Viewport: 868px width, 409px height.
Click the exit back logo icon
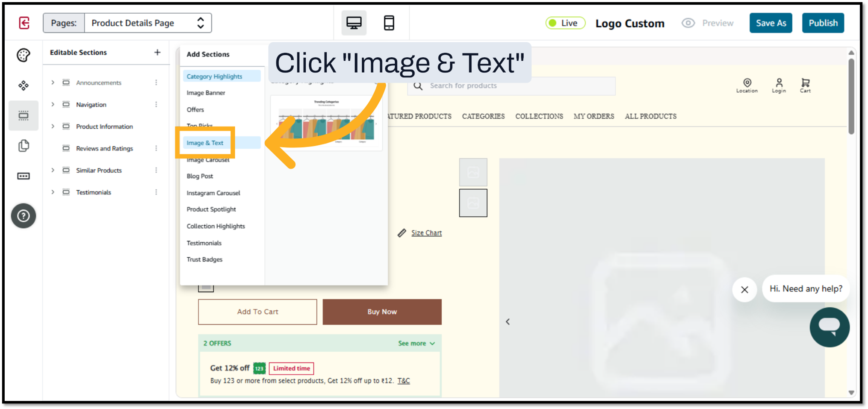click(24, 23)
